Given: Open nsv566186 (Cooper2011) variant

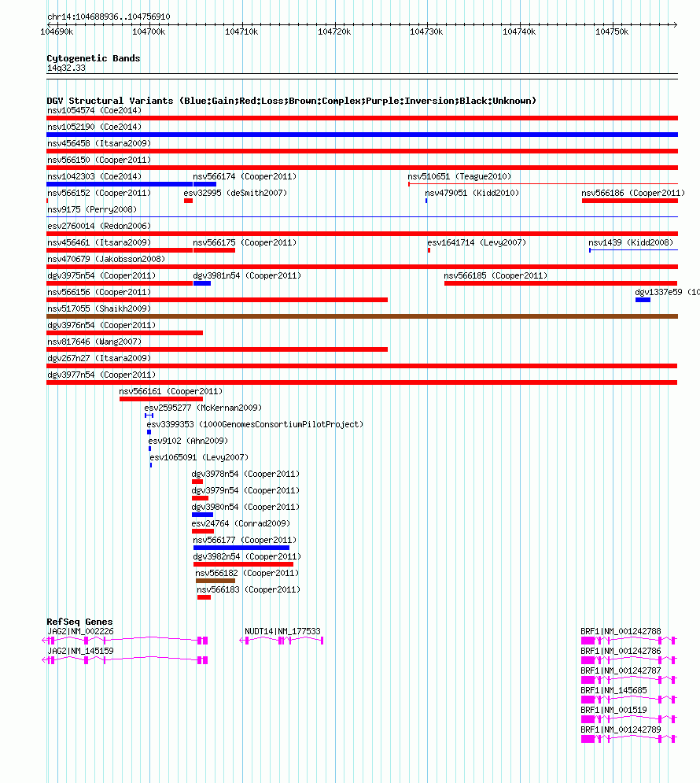Looking at the screenshot, I should point(633,193).
